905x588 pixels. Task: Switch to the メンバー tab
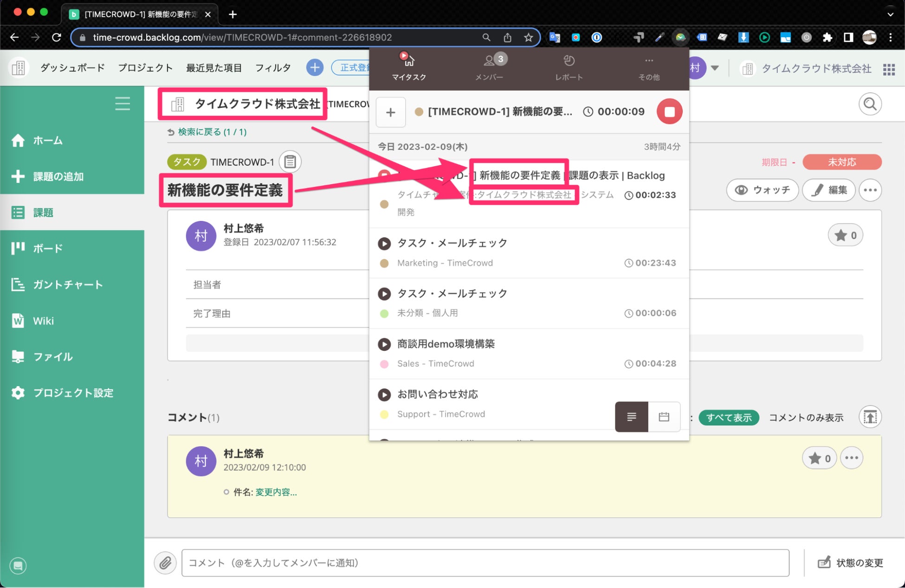[489, 67]
